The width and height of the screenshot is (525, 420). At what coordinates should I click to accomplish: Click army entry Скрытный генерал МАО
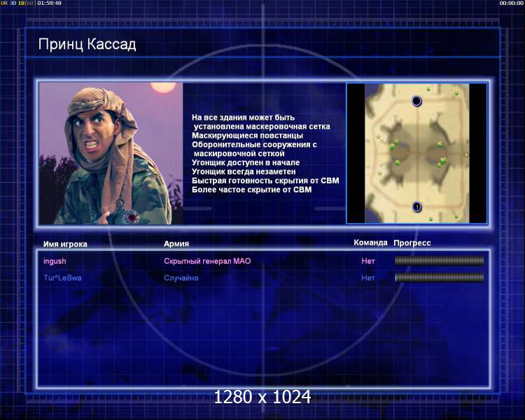pyautogui.click(x=207, y=261)
